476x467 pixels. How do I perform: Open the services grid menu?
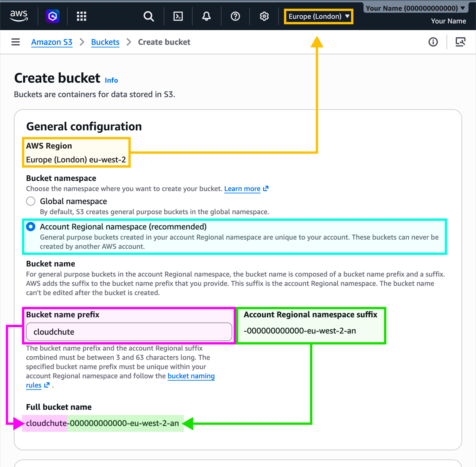click(x=82, y=16)
